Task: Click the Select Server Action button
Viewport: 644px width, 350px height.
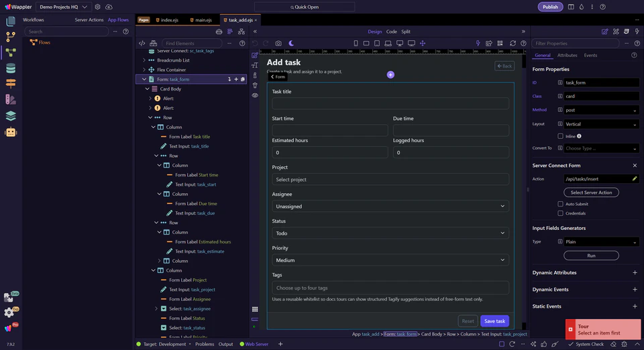Action: [x=591, y=192]
